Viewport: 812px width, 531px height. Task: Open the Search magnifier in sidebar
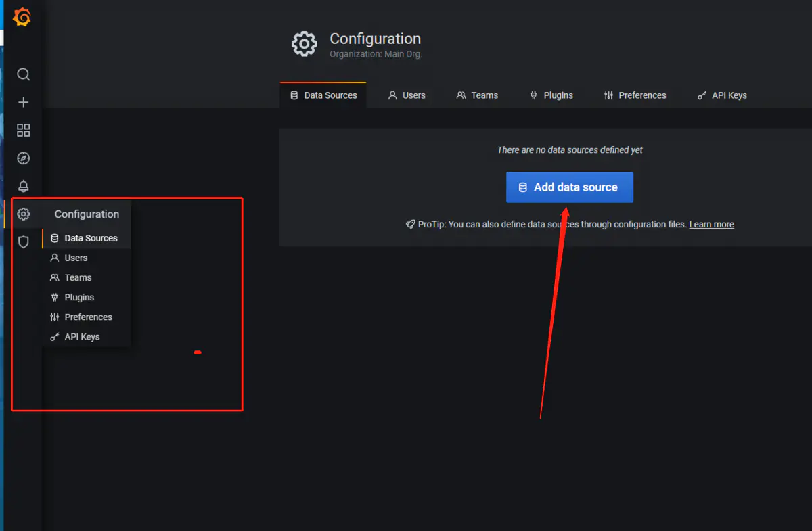[x=23, y=74]
